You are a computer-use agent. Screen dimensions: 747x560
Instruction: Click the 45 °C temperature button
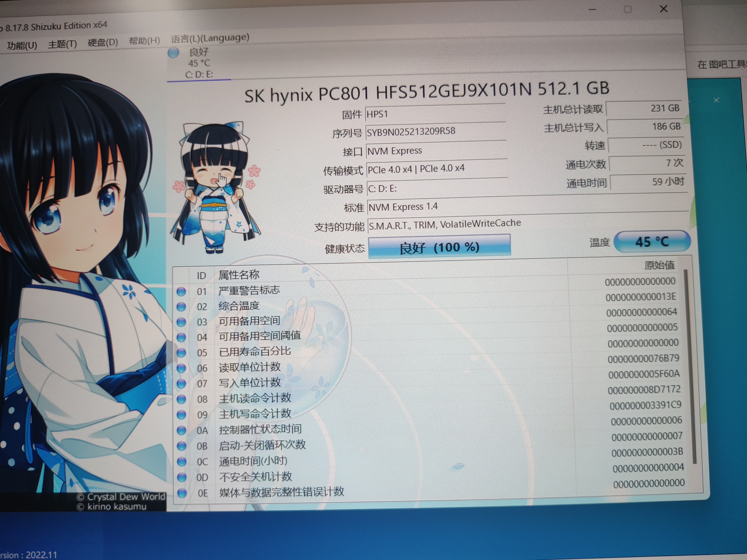[652, 242]
